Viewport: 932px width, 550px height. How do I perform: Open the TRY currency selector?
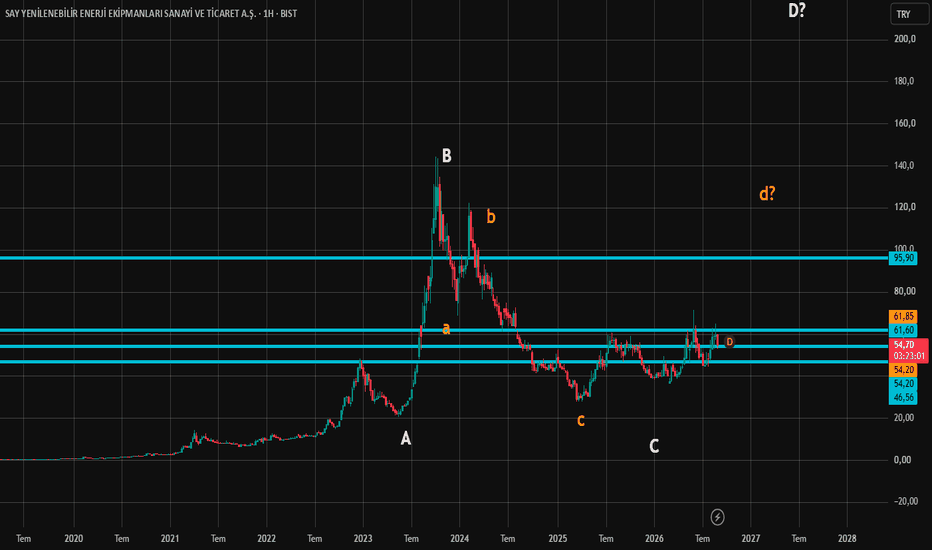pos(909,14)
